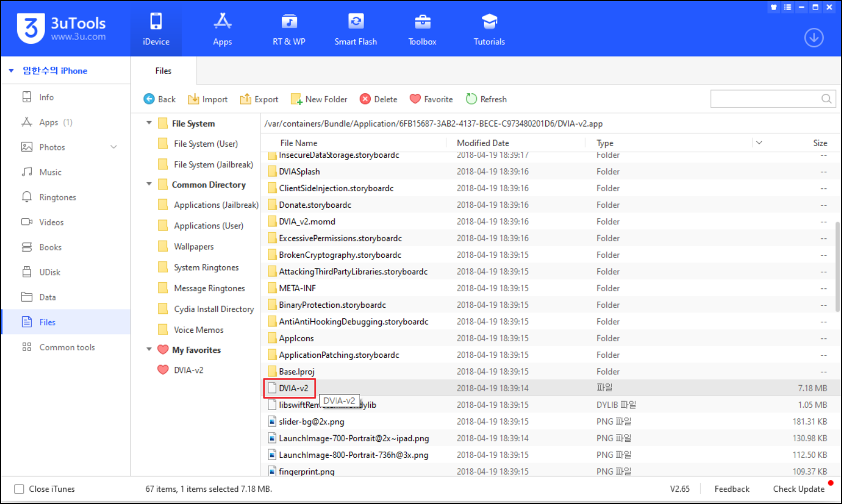Screen dimensions: 842x504
Task: Click the search magnifier icon
Action: point(826,99)
